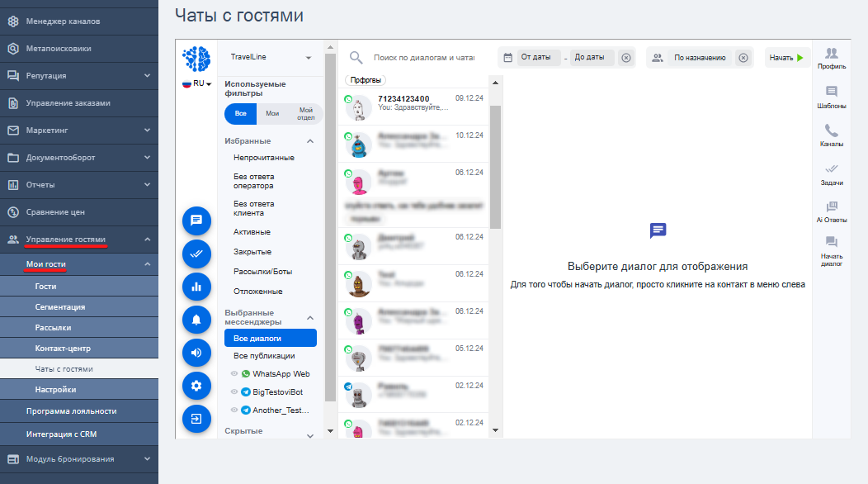Toggle visibility of WhatsApp Web channel
Image resolution: width=868 pixels, height=484 pixels.
click(x=234, y=373)
